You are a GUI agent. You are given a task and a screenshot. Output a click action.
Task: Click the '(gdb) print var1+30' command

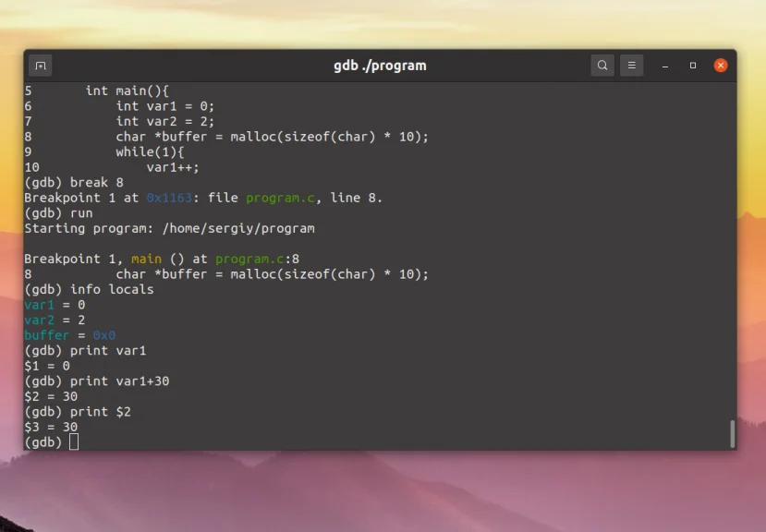[x=97, y=381]
